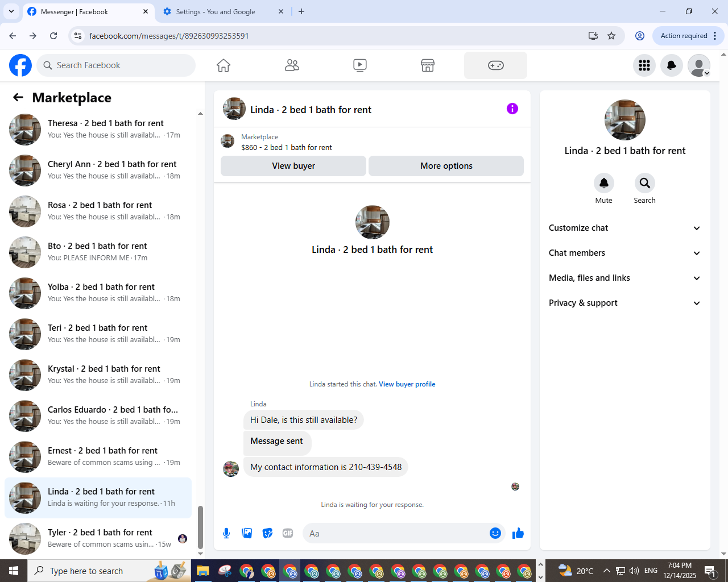Bookmark this page with star icon
This screenshot has width=728, height=582.
tap(611, 36)
